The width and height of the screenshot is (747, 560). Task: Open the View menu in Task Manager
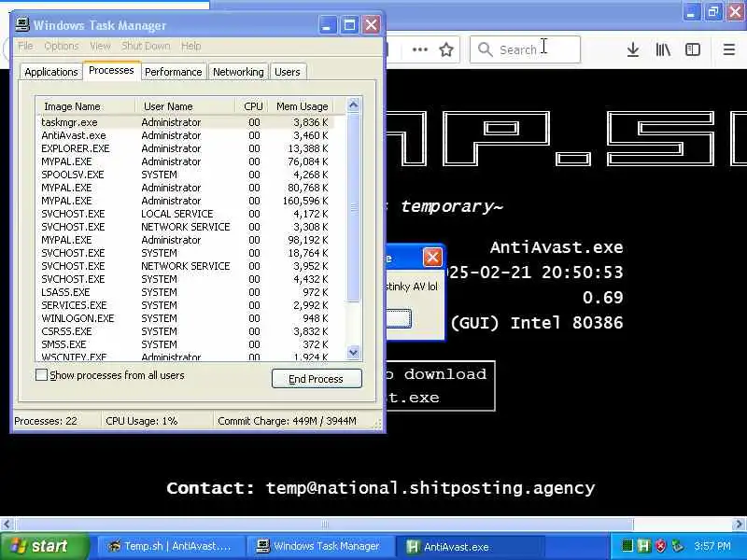pos(100,46)
